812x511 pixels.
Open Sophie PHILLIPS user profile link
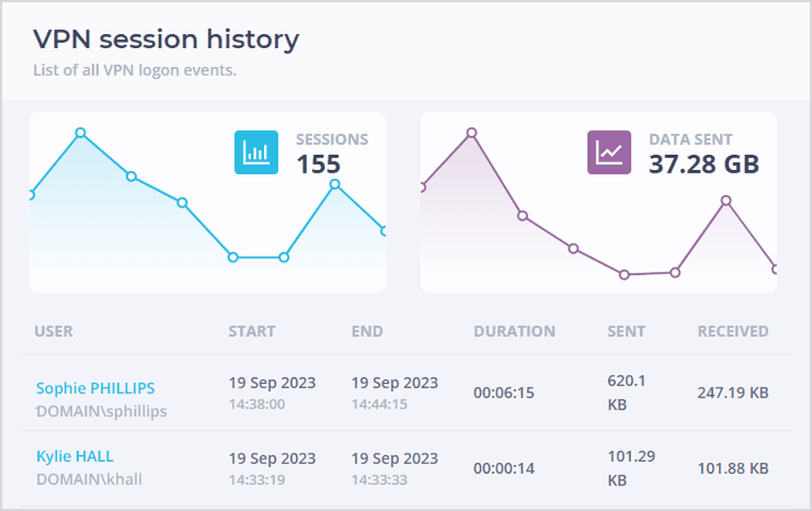(x=96, y=388)
